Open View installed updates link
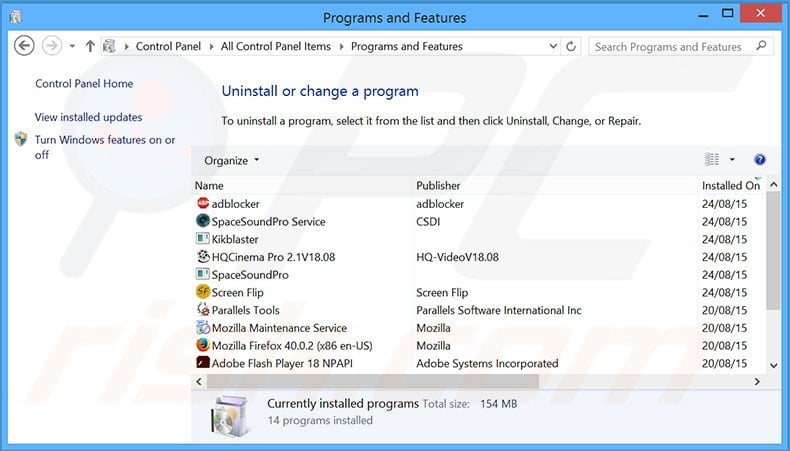This screenshot has height=451, width=790. pyautogui.click(x=88, y=117)
